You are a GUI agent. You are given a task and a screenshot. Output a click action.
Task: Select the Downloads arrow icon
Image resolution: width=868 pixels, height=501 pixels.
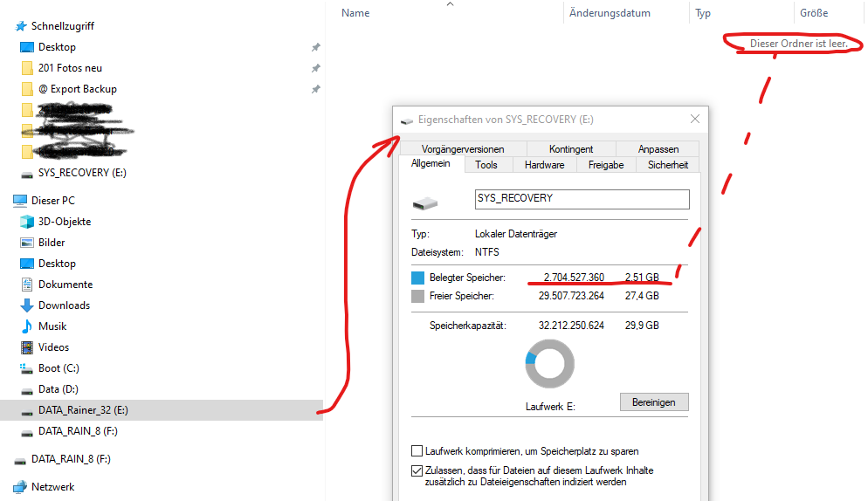(x=26, y=305)
